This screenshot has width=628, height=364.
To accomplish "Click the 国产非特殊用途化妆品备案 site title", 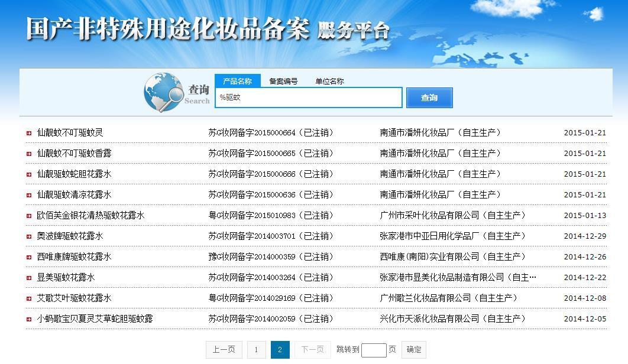I will (x=168, y=29).
